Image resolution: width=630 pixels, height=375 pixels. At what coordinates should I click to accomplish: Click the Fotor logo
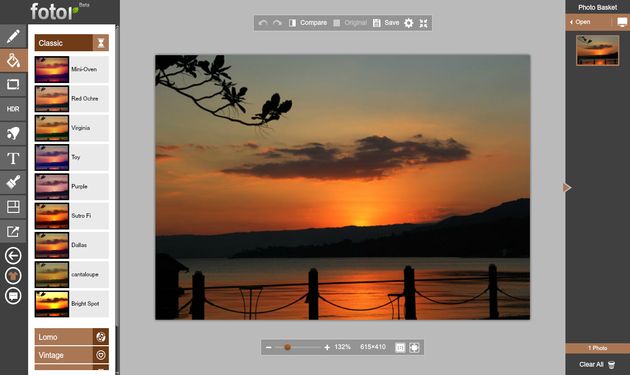pos(55,12)
